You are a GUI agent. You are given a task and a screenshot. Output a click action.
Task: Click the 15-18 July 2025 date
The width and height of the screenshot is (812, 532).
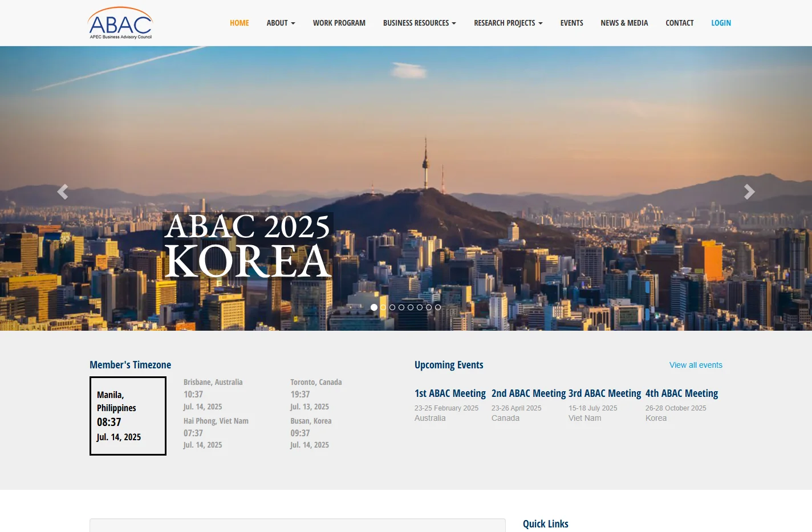(x=593, y=408)
